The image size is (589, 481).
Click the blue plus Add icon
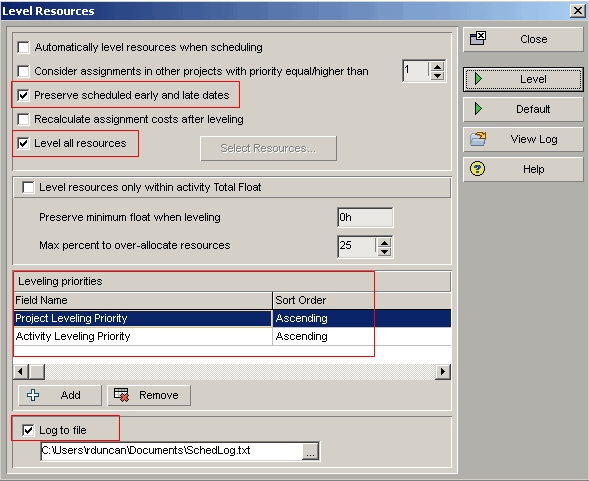pos(33,395)
